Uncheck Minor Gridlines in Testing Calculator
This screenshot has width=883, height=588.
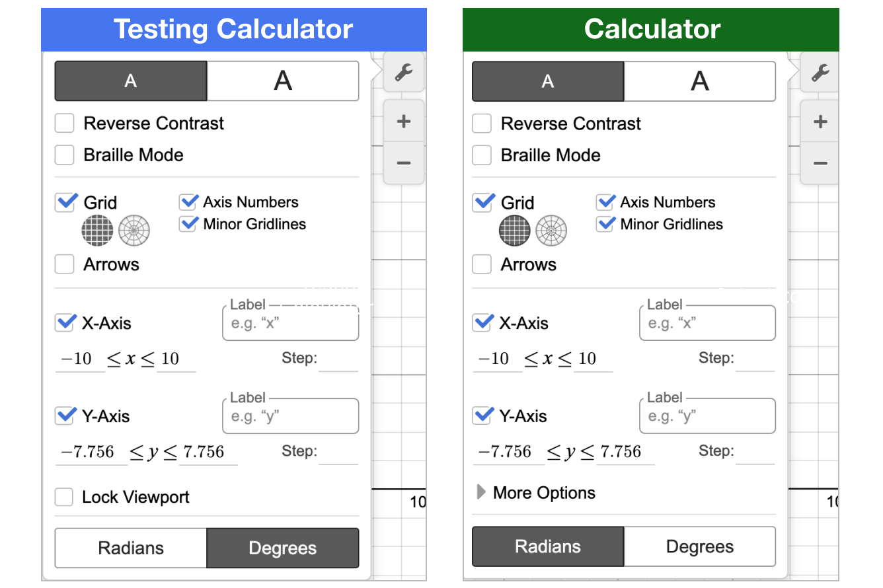[189, 224]
